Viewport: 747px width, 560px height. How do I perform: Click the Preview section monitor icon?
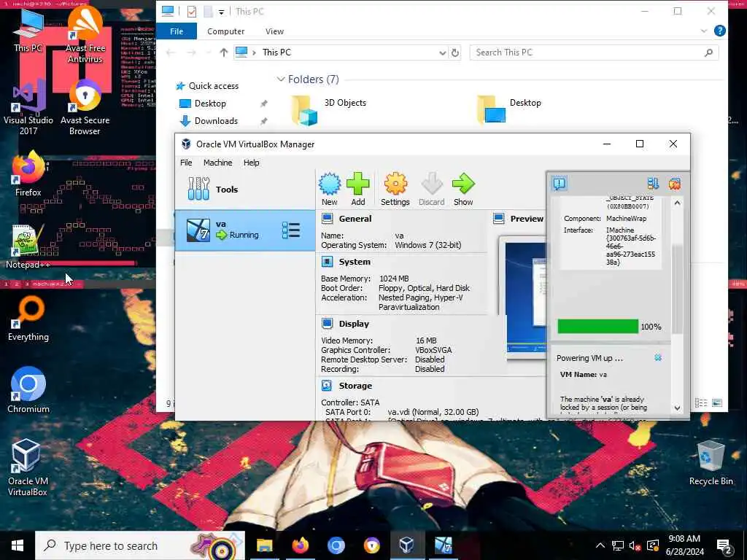tap(499, 219)
